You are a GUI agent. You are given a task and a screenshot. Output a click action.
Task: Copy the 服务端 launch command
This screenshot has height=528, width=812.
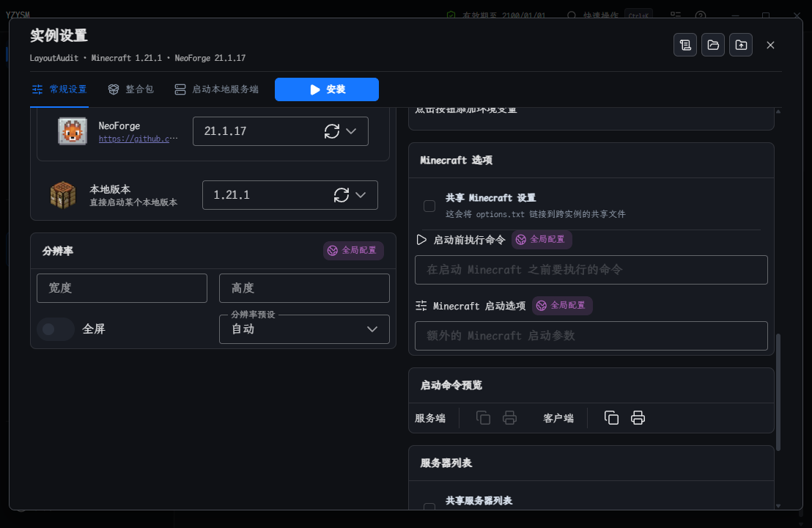(x=483, y=418)
